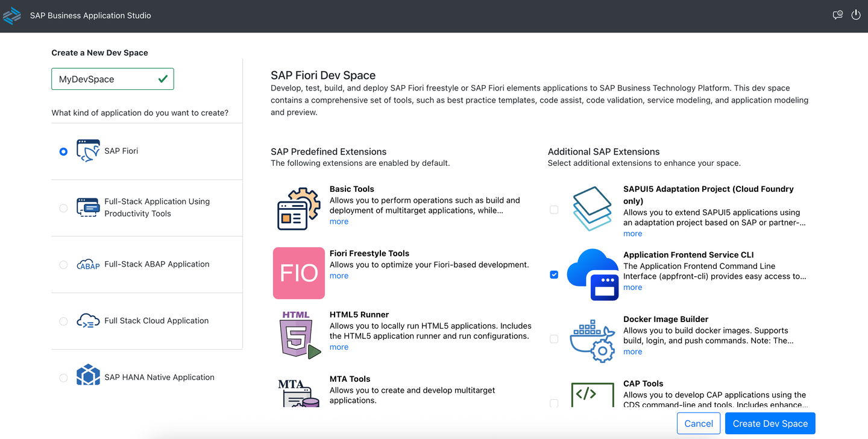The image size is (868, 439).
Task: Click the SAP Business Application Studio logo
Action: [12, 15]
